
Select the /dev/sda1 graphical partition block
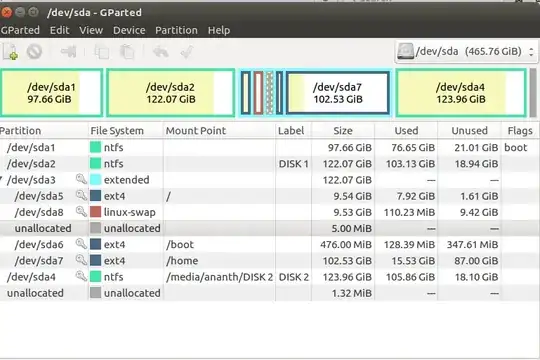coord(52,93)
